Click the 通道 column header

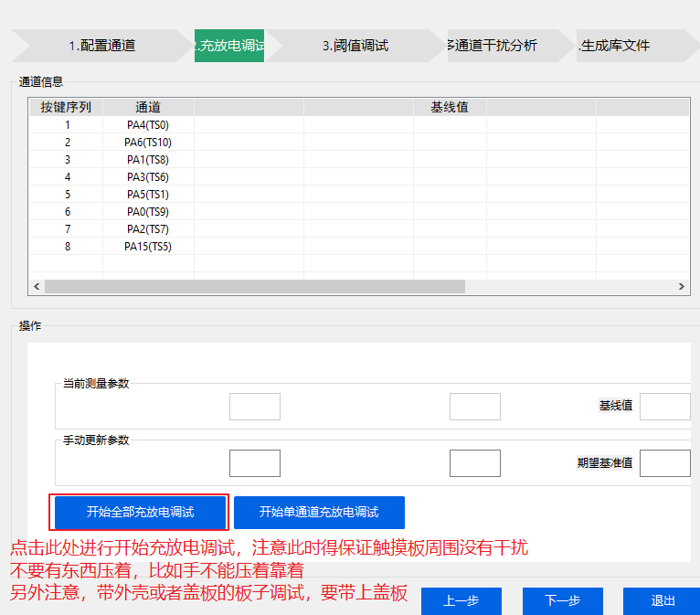(148, 107)
